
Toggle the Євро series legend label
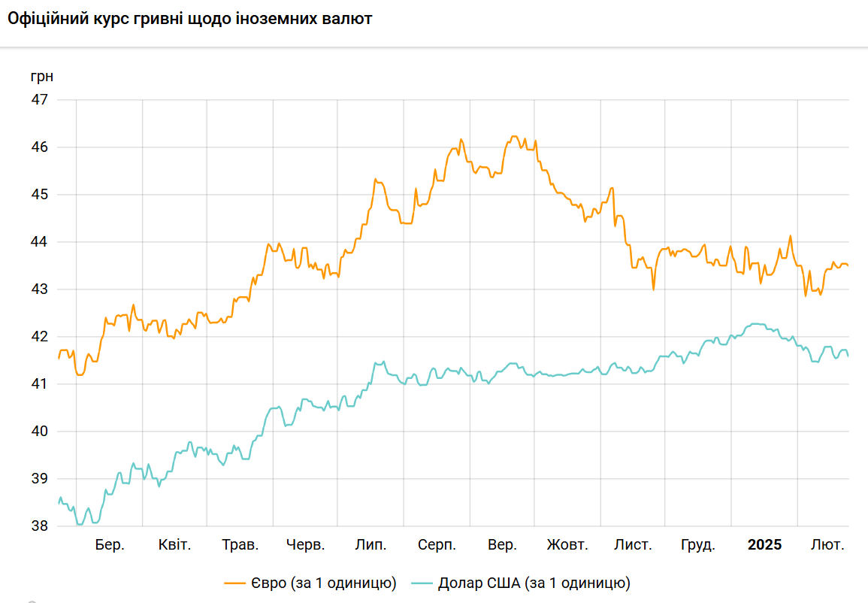click(x=324, y=583)
